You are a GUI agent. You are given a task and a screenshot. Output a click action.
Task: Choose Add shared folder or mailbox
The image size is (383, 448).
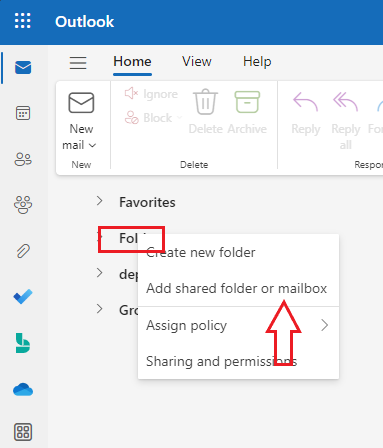238,289
